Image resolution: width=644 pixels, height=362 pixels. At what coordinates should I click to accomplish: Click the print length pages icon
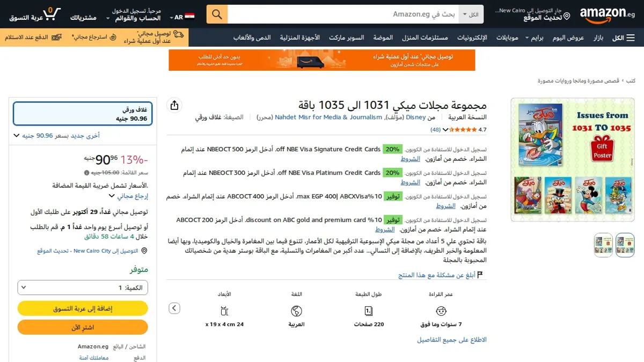[369, 311]
